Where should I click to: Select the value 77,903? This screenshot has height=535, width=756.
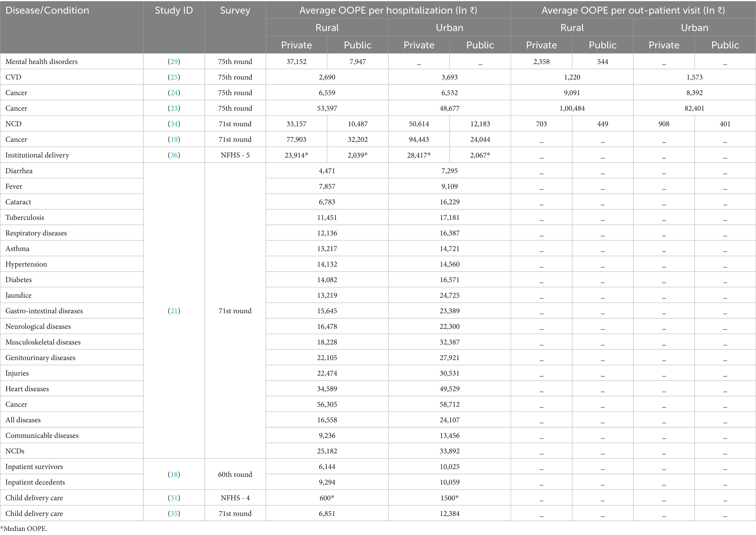[x=296, y=139]
